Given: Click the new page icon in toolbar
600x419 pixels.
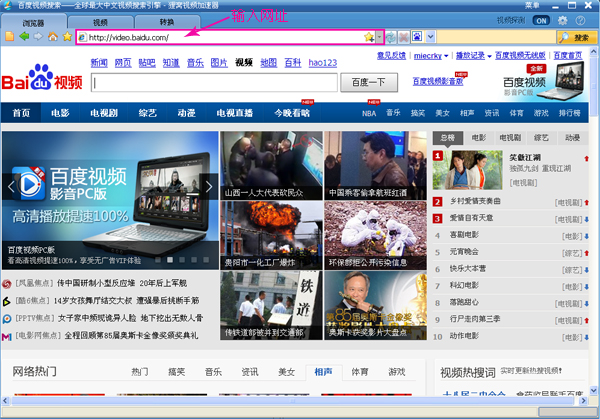Looking at the screenshot, I should click(x=10, y=37).
